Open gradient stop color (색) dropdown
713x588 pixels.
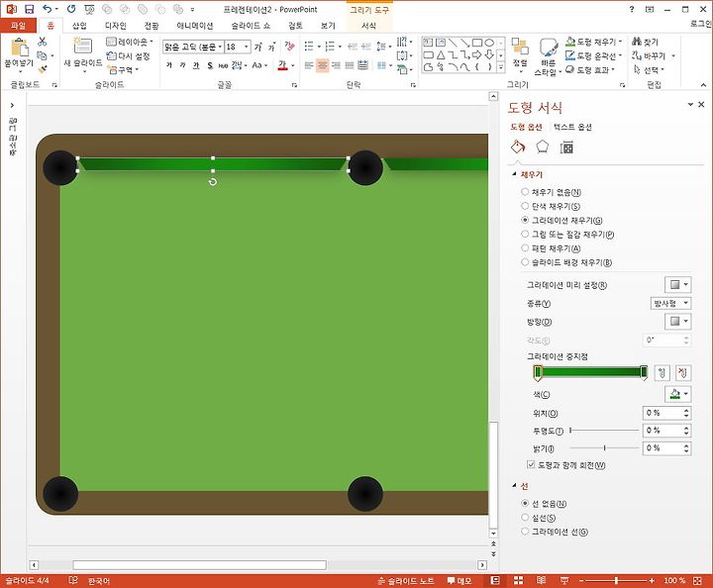tap(678, 394)
